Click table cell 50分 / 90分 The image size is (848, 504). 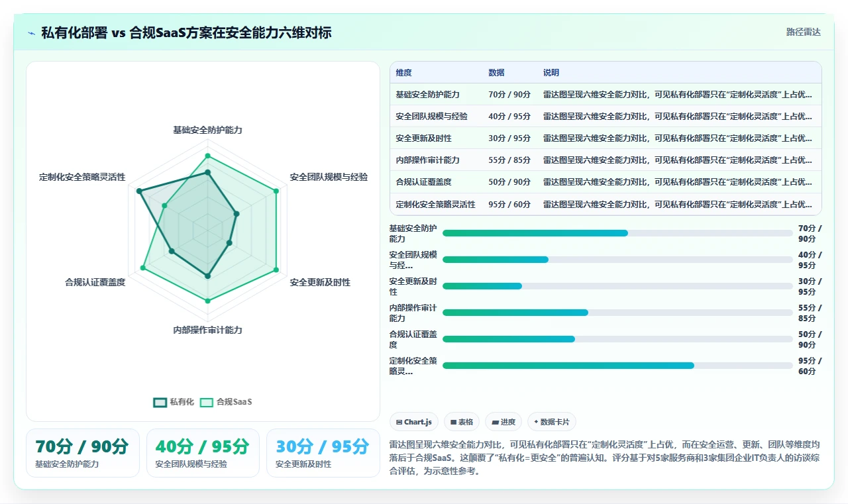tap(509, 182)
